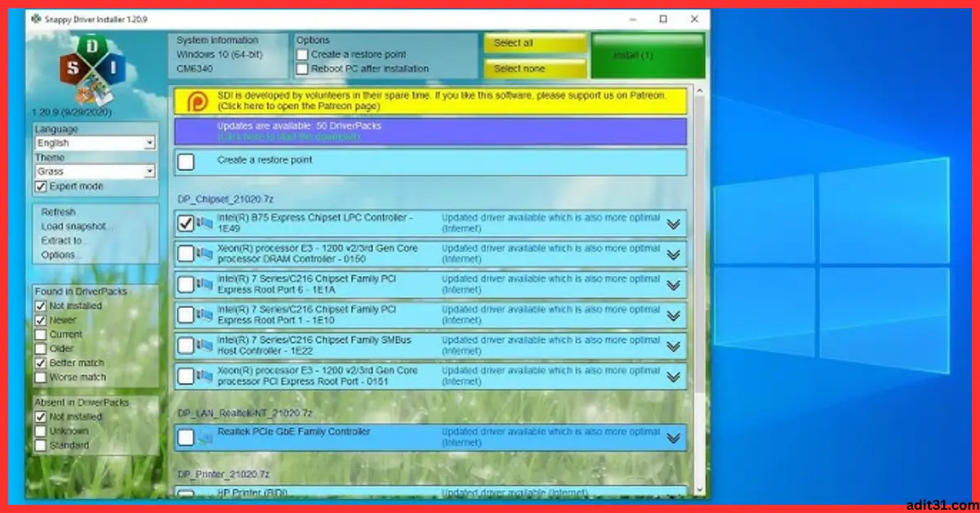The height and width of the screenshot is (513, 980).
Task: Toggle Not installed under Absent in DriverPacks
Action: point(41,417)
